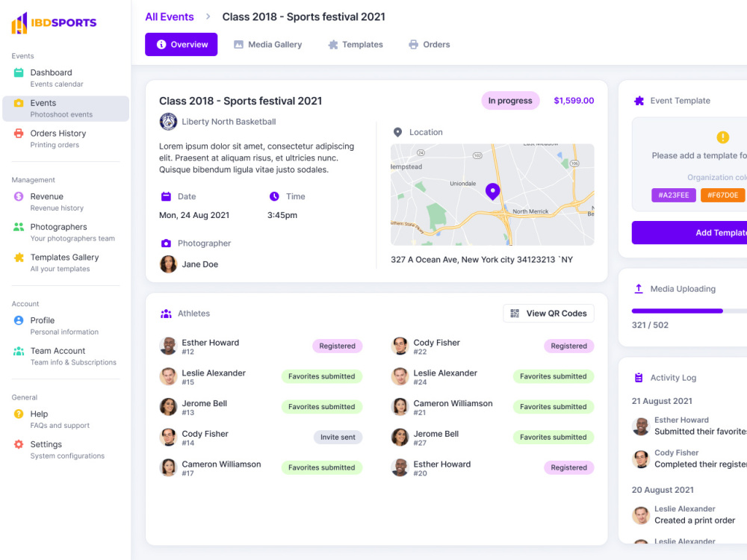
Task: Click Cameron Williamson #17 avatar
Action: pos(168,467)
